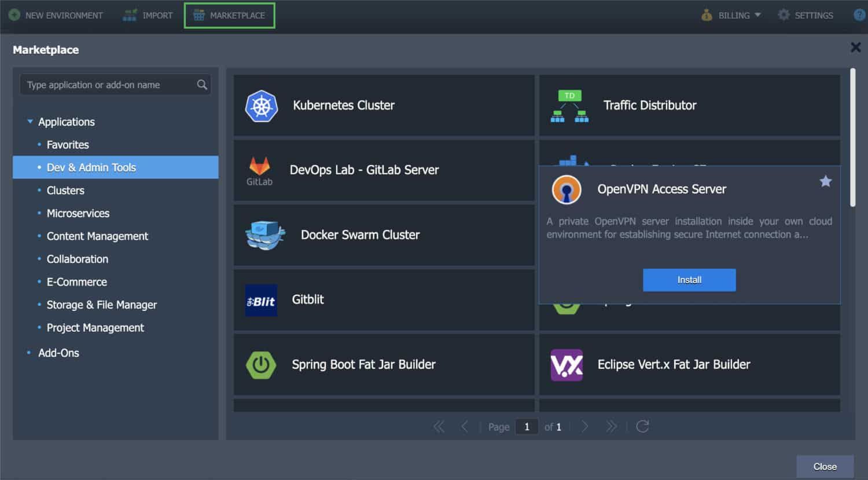Click the Eclipse Vert.x purple logo

[x=567, y=365]
